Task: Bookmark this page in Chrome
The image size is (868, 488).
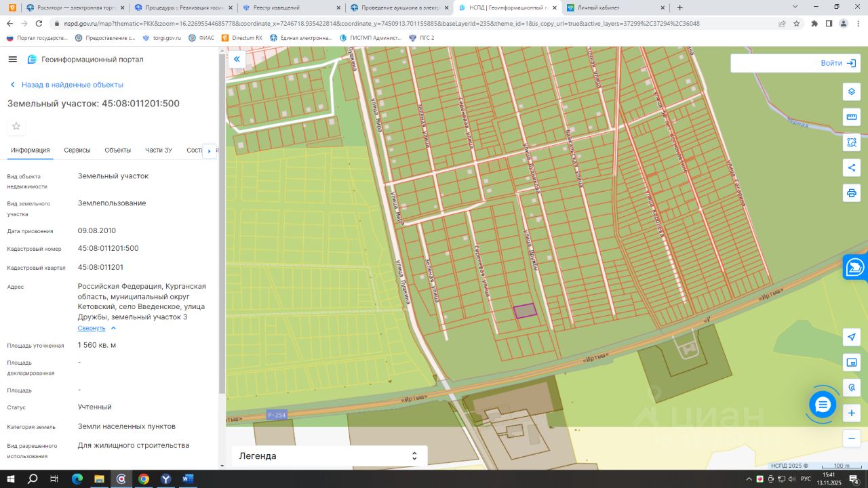Action: pyautogui.click(x=797, y=23)
